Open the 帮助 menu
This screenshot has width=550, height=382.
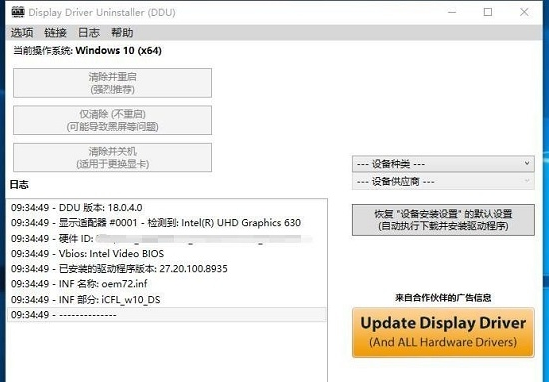click(122, 33)
